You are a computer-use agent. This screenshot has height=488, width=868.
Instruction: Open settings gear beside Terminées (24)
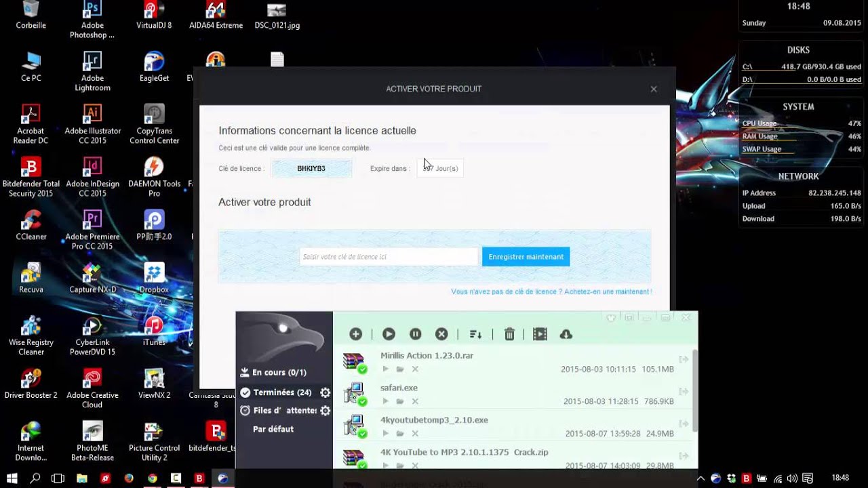tap(325, 392)
